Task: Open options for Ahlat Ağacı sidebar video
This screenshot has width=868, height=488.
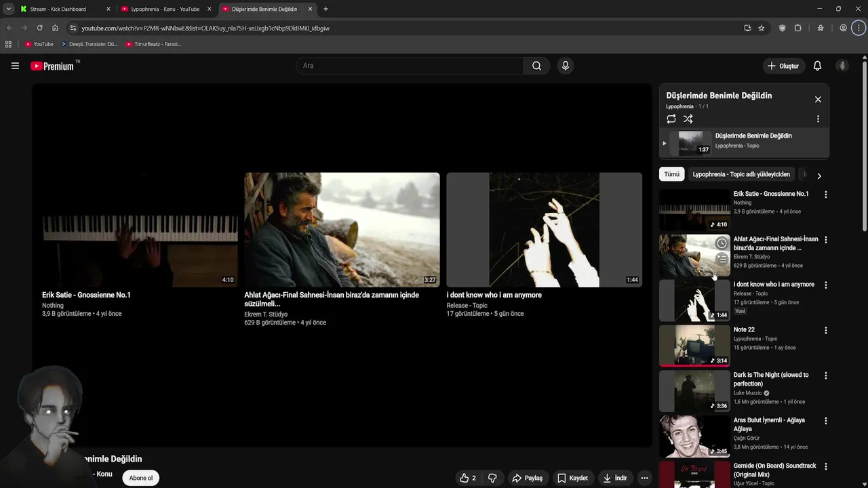Action: coord(825,240)
